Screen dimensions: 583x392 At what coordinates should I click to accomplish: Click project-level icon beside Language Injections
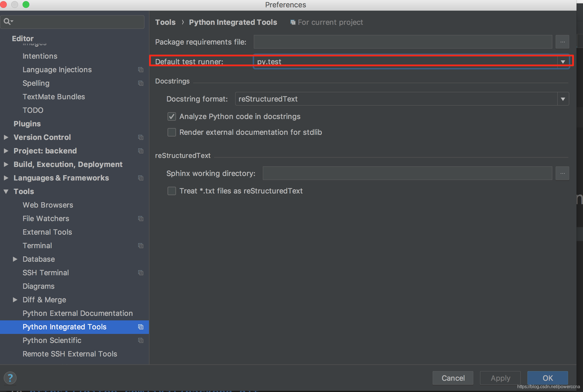click(140, 70)
